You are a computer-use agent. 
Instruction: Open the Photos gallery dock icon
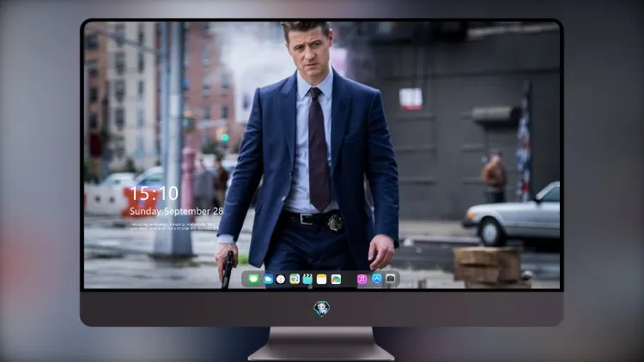coord(336,279)
